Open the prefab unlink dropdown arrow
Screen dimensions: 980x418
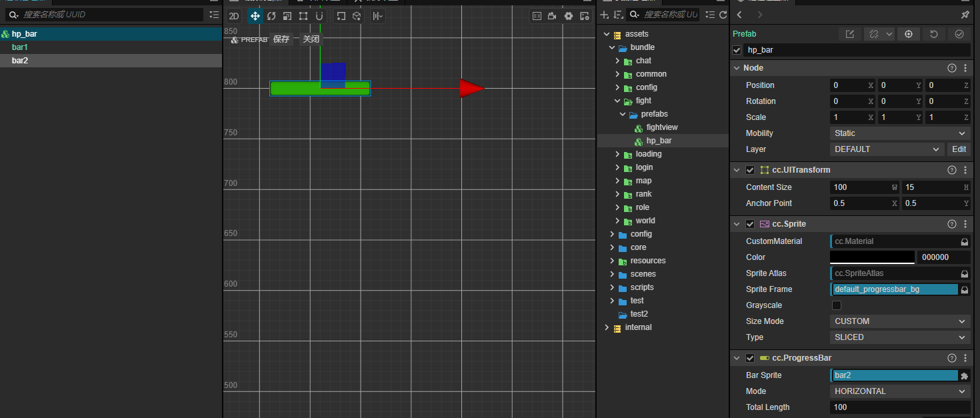889,34
